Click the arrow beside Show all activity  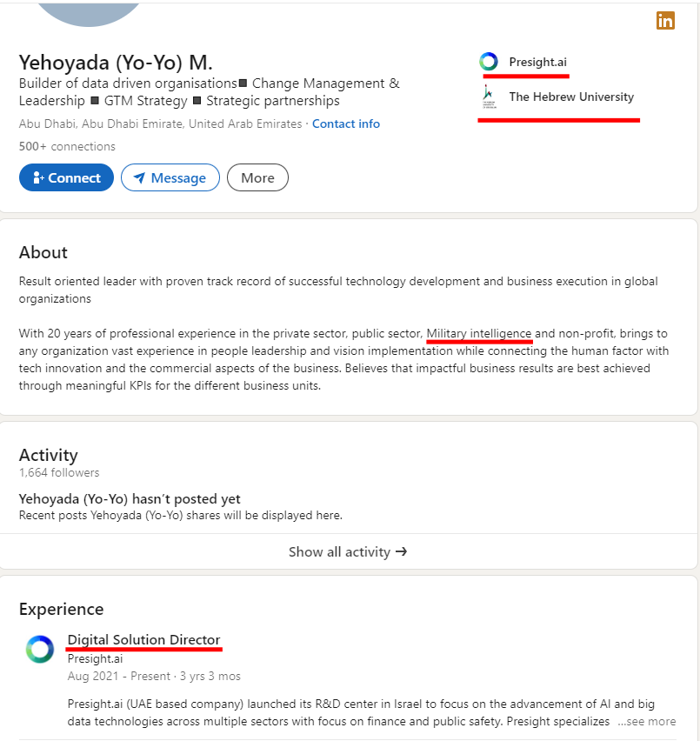pos(401,551)
